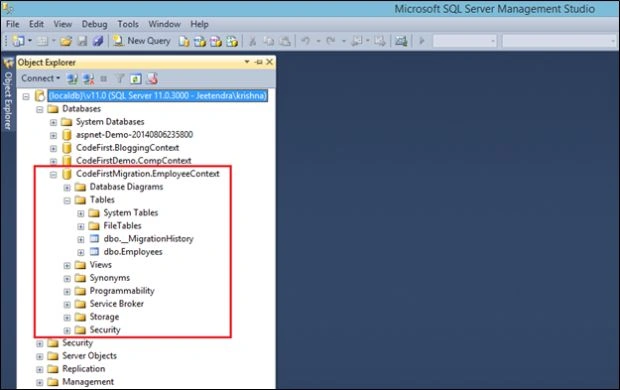The image size is (620, 390).
Task: Click the Stop icon in Object Explorer
Action: click(104, 79)
